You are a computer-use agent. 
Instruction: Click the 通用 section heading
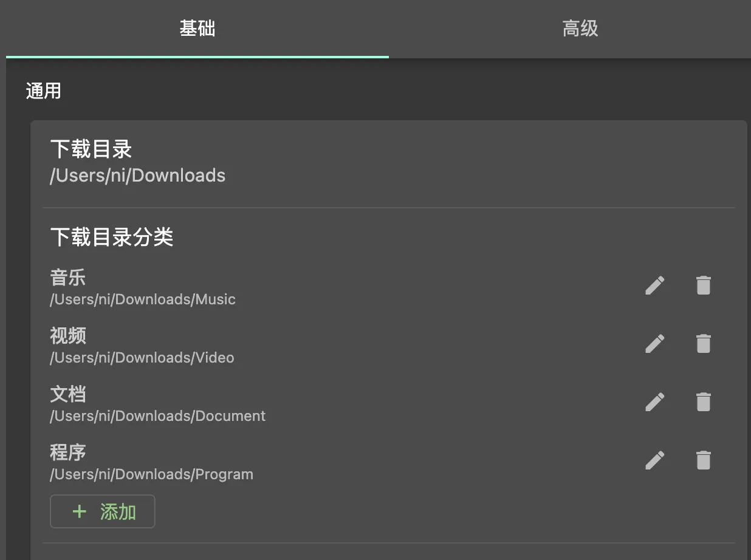[x=43, y=90]
